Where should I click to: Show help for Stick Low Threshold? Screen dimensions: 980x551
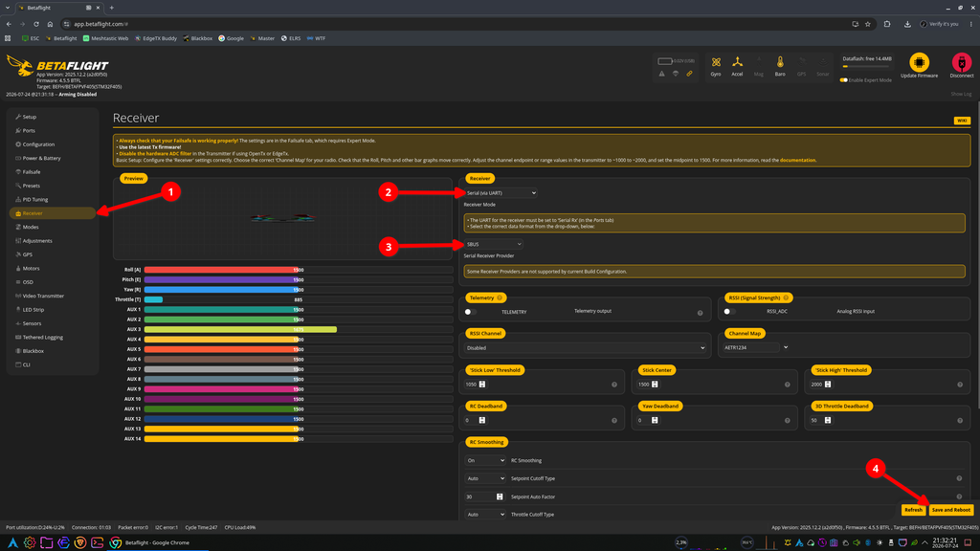(x=613, y=385)
